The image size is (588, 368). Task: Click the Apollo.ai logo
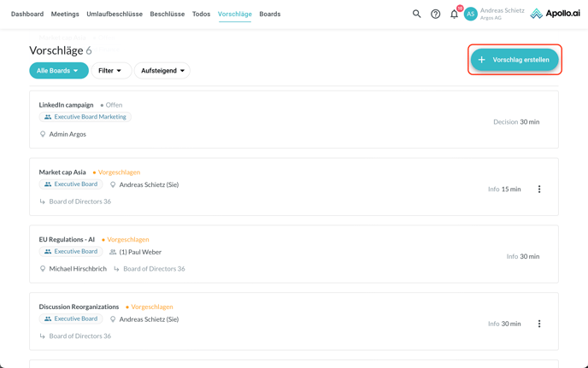pos(554,14)
